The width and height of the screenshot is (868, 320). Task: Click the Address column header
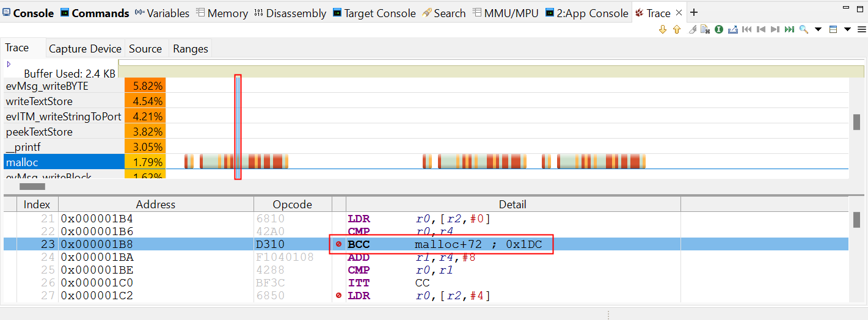155,205
